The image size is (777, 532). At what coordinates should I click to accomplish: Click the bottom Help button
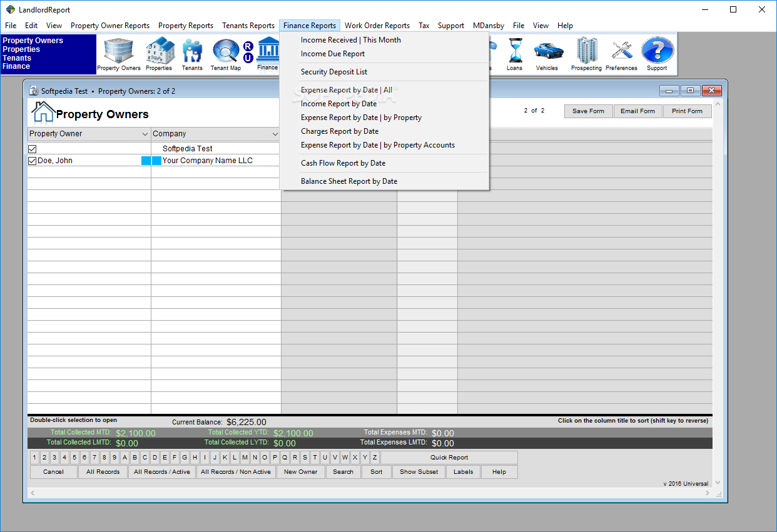click(x=499, y=472)
